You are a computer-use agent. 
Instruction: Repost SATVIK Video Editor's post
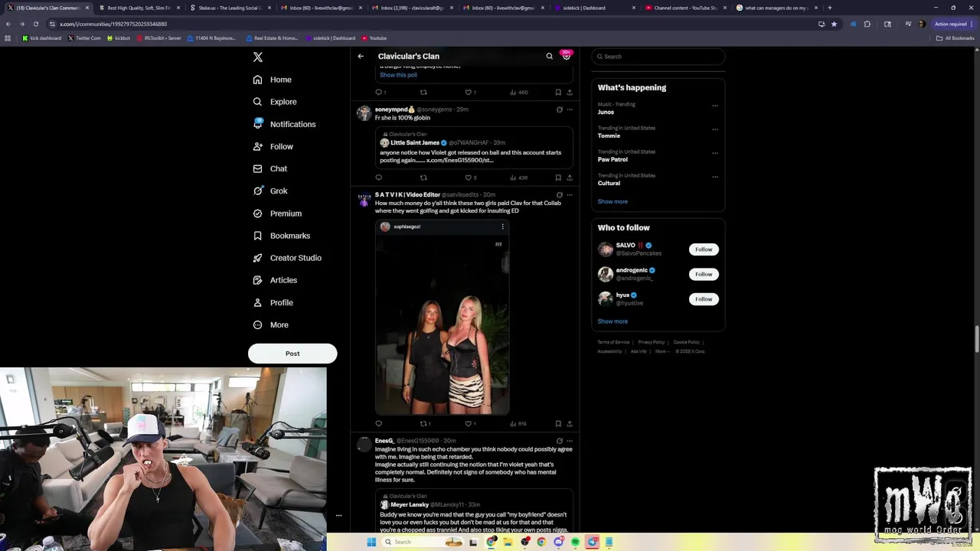425,423
